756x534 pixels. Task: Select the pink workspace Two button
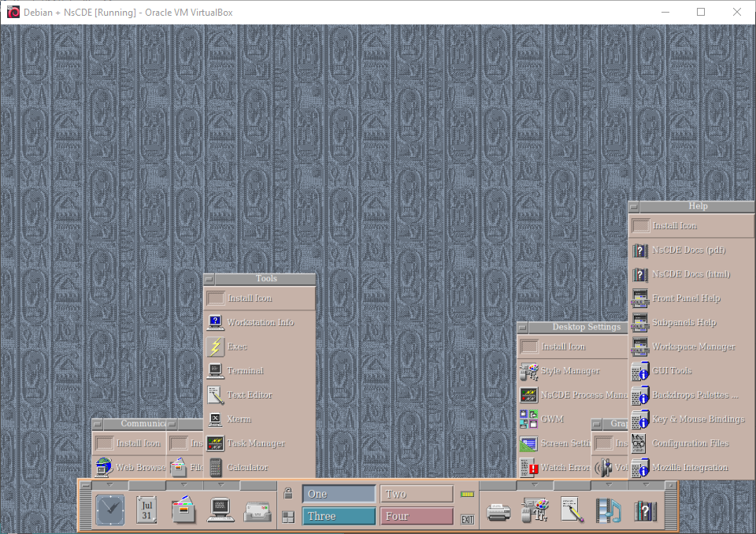click(x=417, y=494)
